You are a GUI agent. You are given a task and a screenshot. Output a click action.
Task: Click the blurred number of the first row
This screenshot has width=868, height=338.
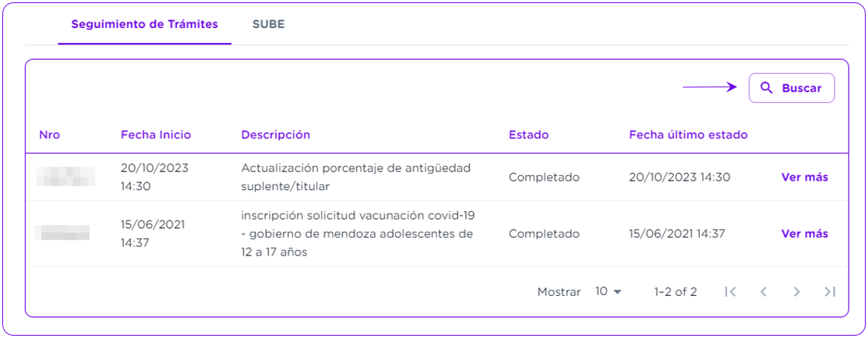click(65, 176)
